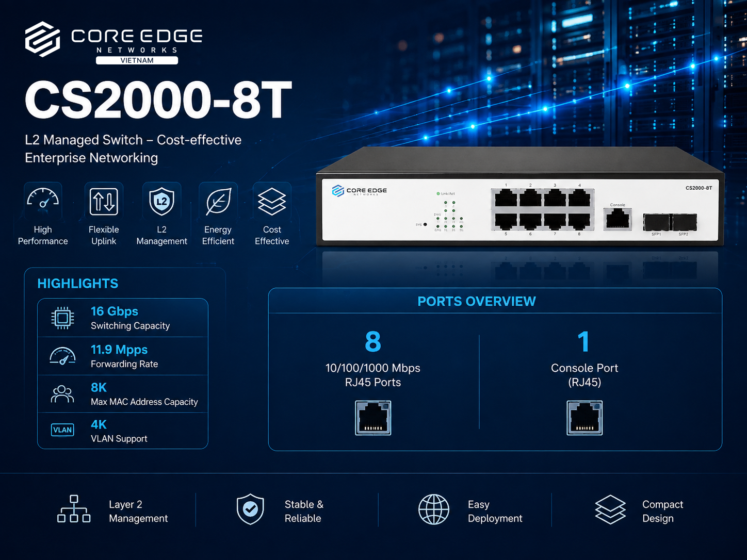Click the speedometer icon beside 11.9 Mpps

point(62,356)
